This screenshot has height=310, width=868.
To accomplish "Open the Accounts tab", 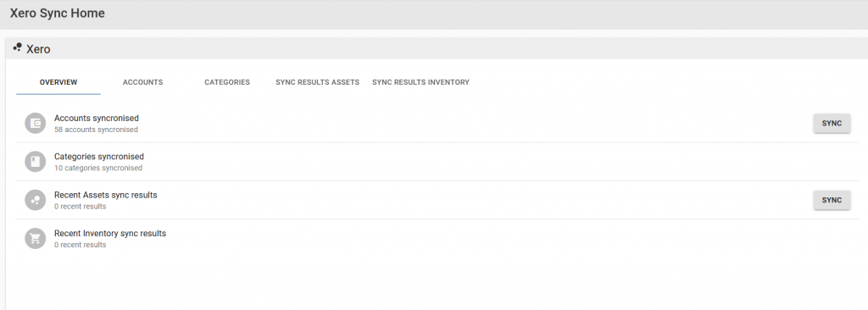I will tap(142, 82).
